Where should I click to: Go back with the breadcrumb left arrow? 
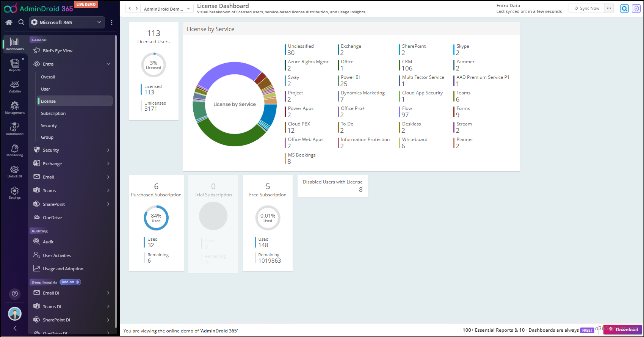click(x=130, y=8)
